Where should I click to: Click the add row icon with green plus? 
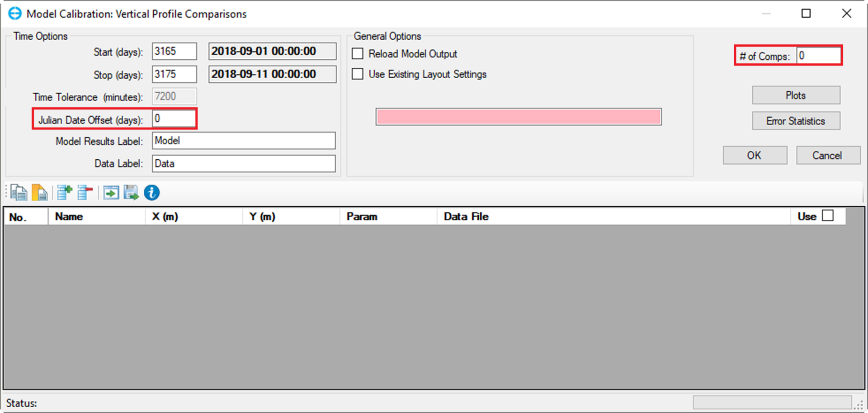click(64, 193)
